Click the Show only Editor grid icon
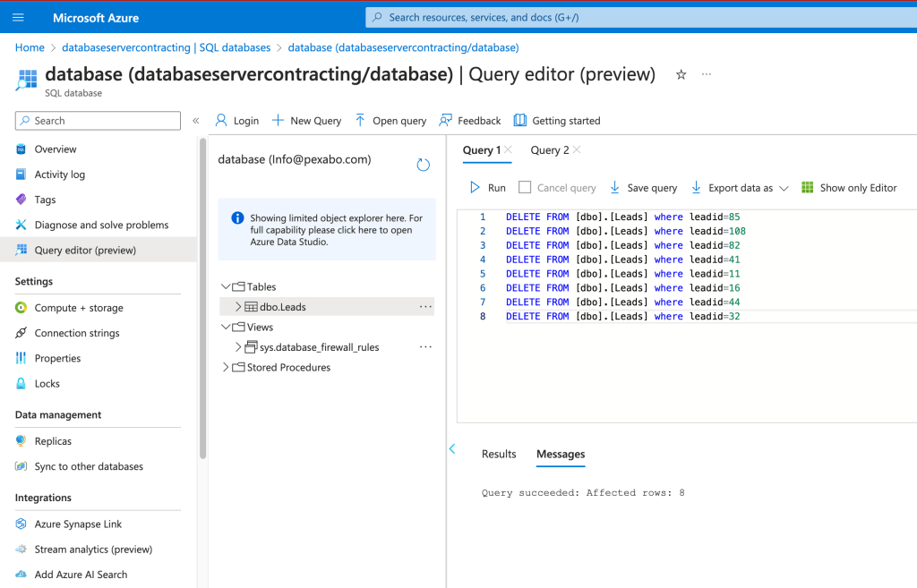The width and height of the screenshot is (917, 588). click(807, 188)
